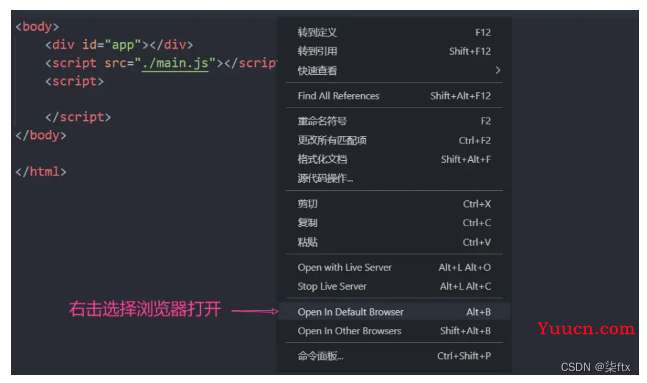Open 命令面板... entry

coord(394,356)
